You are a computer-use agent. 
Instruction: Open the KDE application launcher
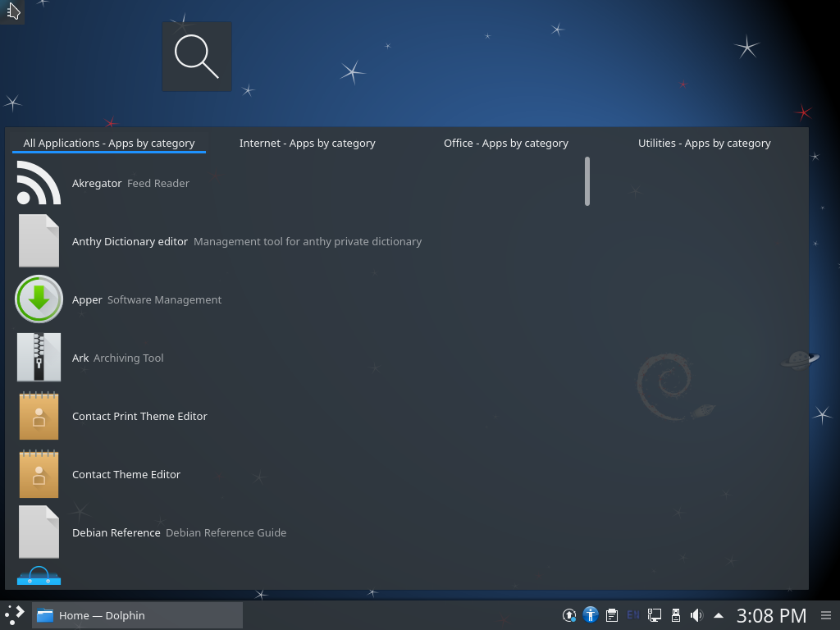[x=15, y=615]
